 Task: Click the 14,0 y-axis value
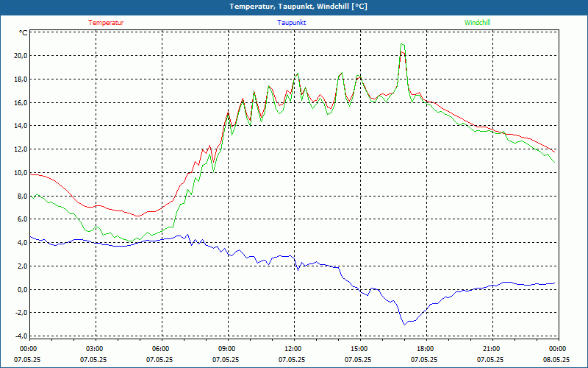coord(21,126)
